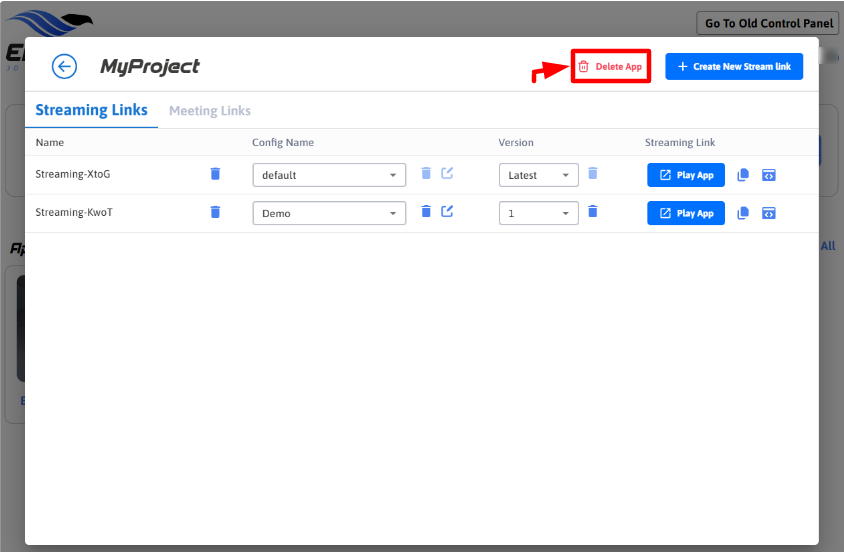844x552 pixels.
Task: Delete the Demo config
Action: click(x=426, y=211)
